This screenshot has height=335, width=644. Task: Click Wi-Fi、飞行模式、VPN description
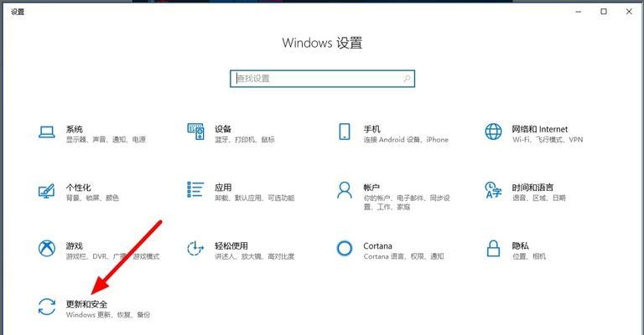coord(548,139)
